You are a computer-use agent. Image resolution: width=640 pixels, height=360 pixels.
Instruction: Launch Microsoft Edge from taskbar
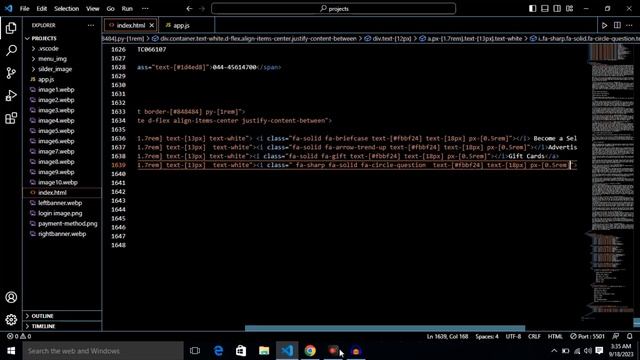point(218,351)
